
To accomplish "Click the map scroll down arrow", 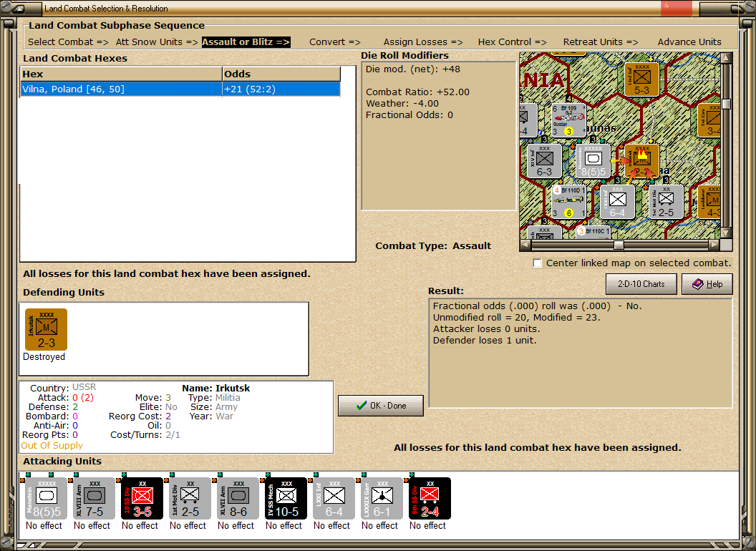I will pos(726,233).
